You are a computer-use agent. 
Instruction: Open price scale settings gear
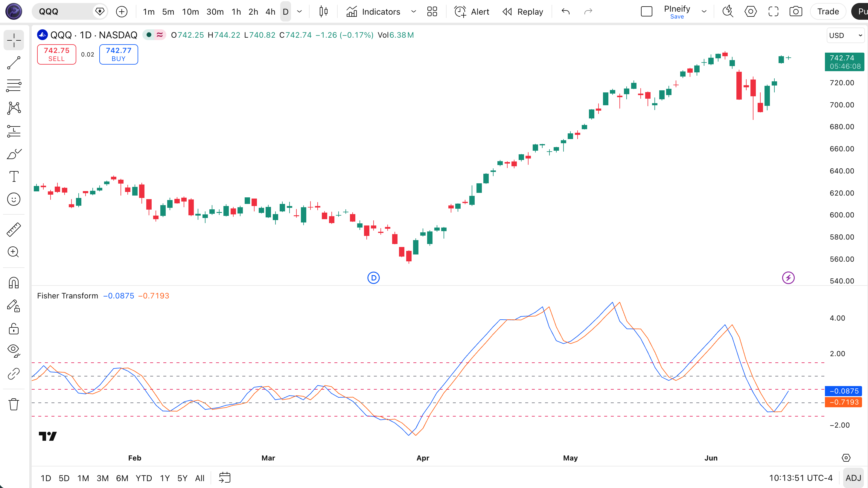click(x=846, y=458)
